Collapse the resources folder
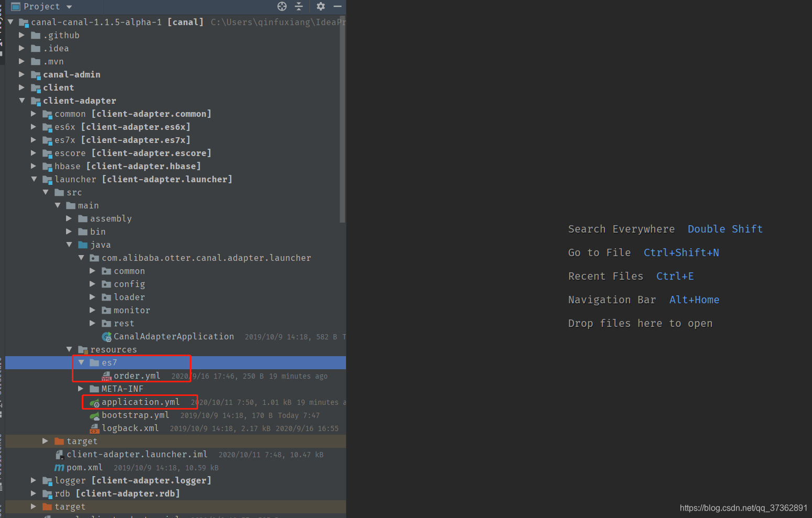The width and height of the screenshot is (812, 518). pos(69,349)
